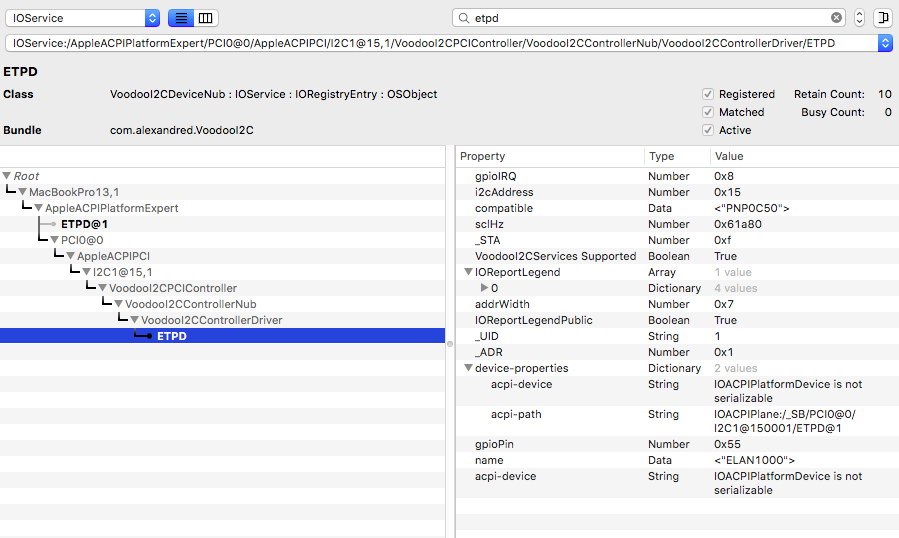Switch to column browser view icon
Viewport: 899px width, 538px height.
pos(205,18)
